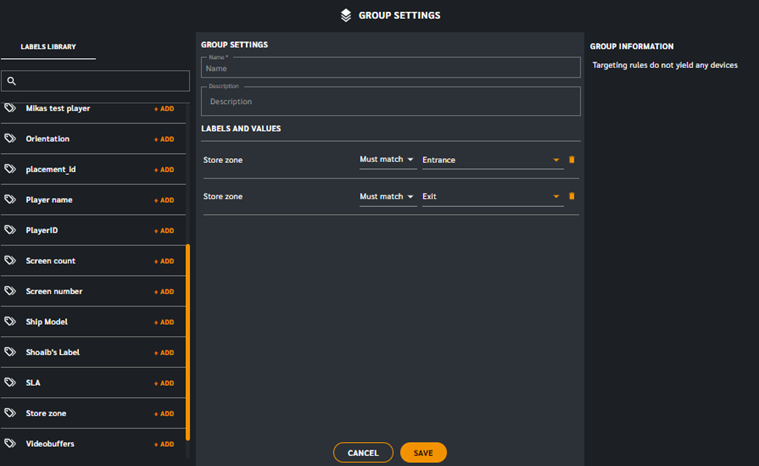Click the tag icon beside Ship Model
This screenshot has width=759, height=466.
[x=10, y=321]
